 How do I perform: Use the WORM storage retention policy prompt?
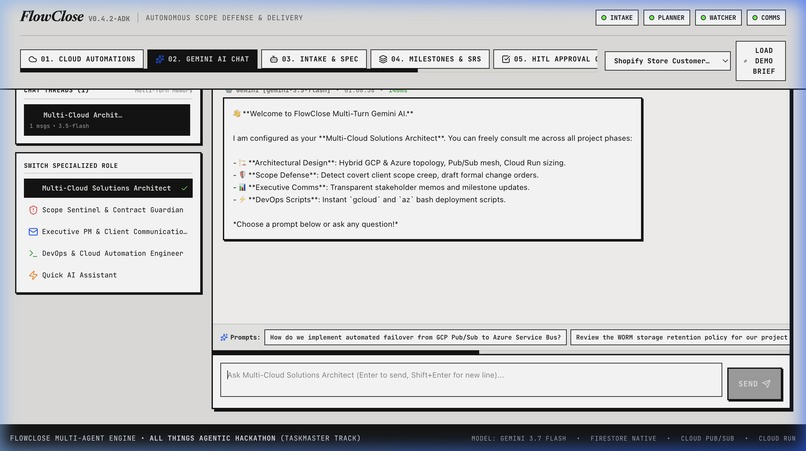[680, 337]
